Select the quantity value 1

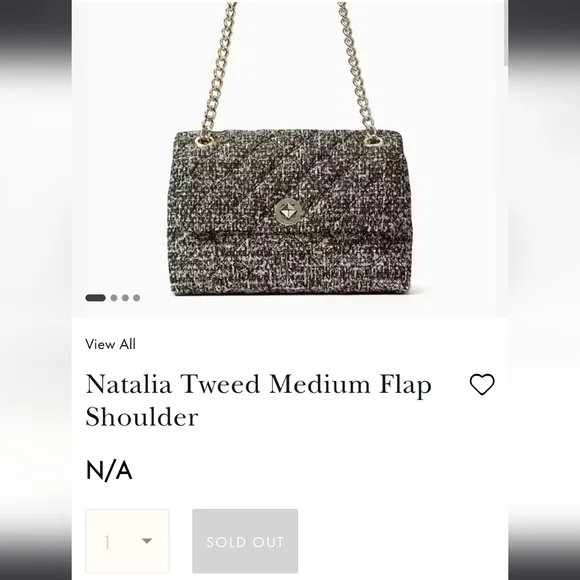pos(107,543)
